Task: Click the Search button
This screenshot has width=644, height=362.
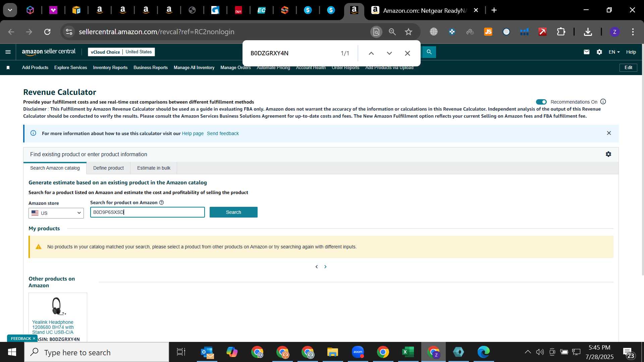Action: pyautogui.click(x=233, y=212)
